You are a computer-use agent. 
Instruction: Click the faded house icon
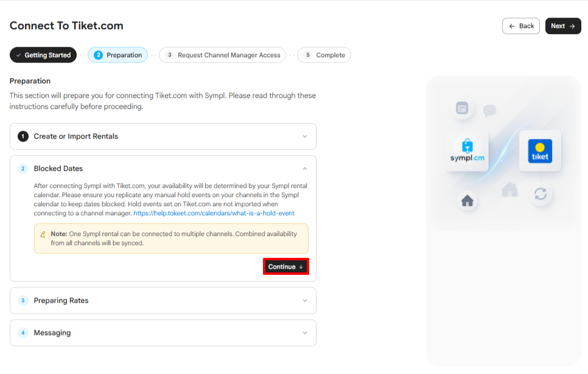pos(509,189)
